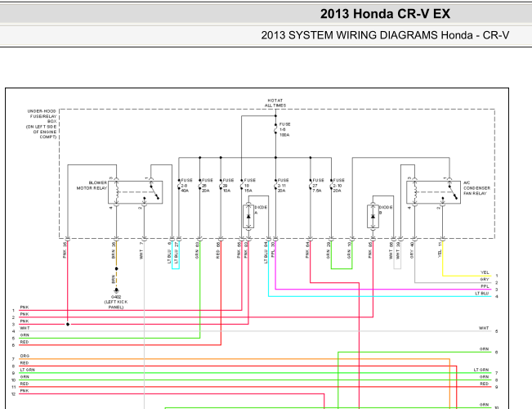Click the 'HOT AT ALL TIMES' label

click(275, 103)
